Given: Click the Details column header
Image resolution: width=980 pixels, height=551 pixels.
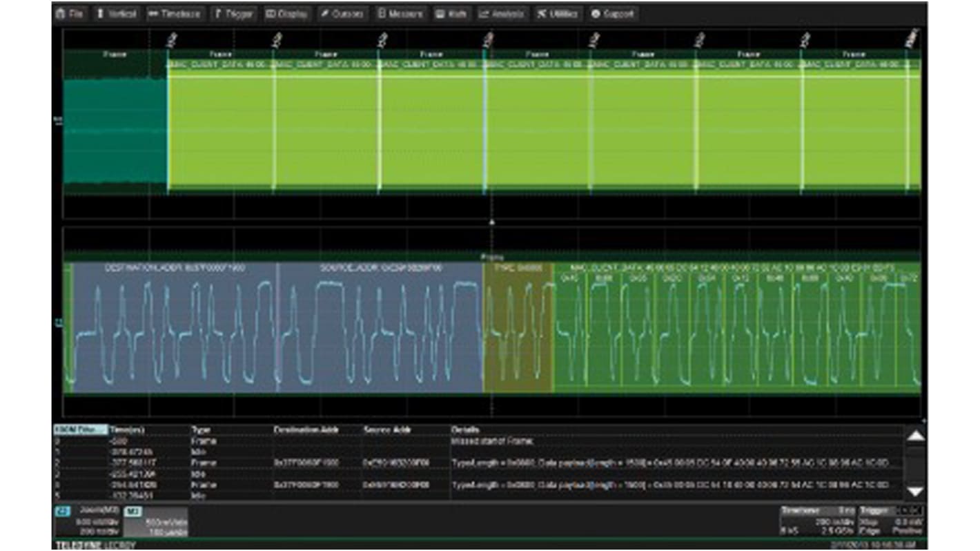Looking at the screenshot, I should pos(464,429).
